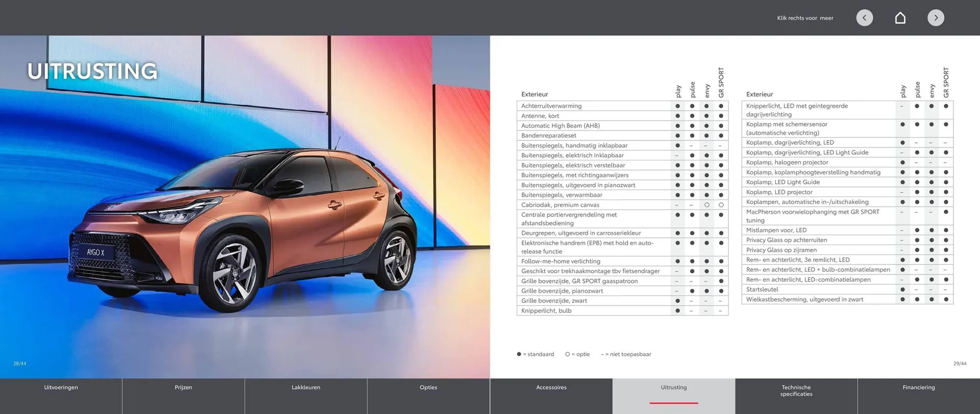Select 'Grille bovenzijde, pianozwart' row
The image size is (980, 414).
coord(623,291)
